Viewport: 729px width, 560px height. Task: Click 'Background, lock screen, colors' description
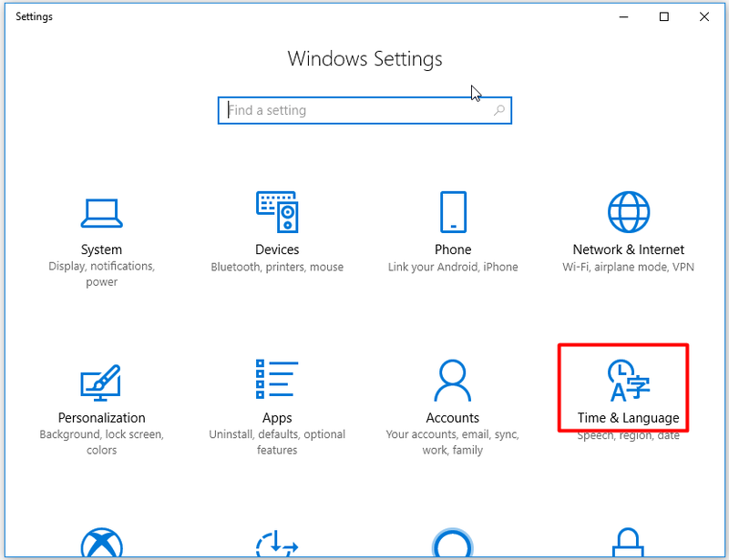click(101, 442)
